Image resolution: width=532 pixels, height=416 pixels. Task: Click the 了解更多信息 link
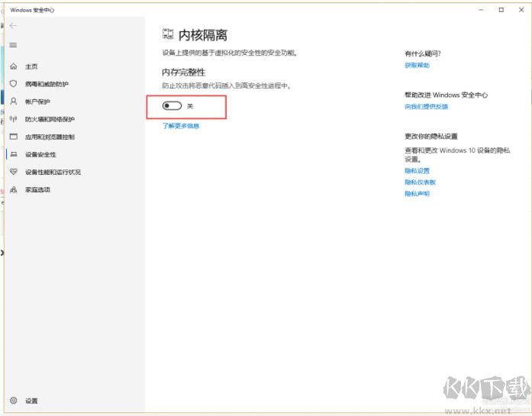coord(180,126)
